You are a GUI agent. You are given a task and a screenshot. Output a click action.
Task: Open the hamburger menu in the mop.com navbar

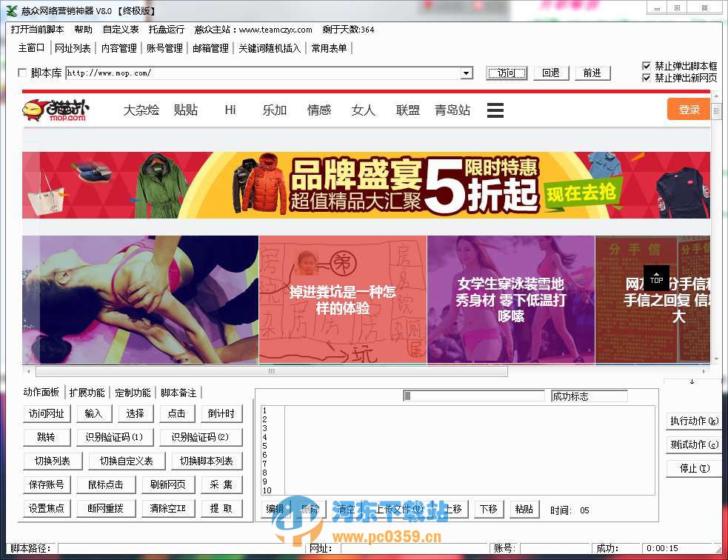(495, 109)
